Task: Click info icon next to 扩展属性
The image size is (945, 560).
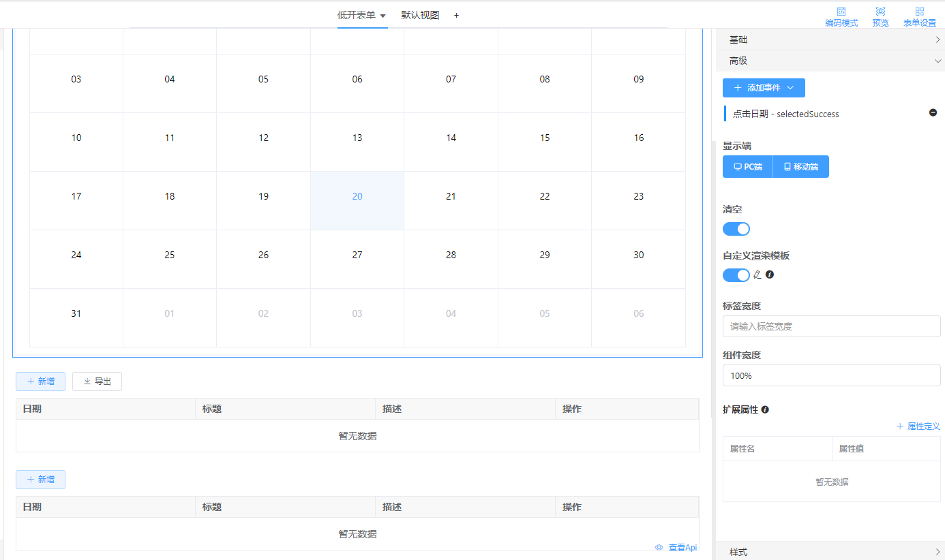Action: 765,410
